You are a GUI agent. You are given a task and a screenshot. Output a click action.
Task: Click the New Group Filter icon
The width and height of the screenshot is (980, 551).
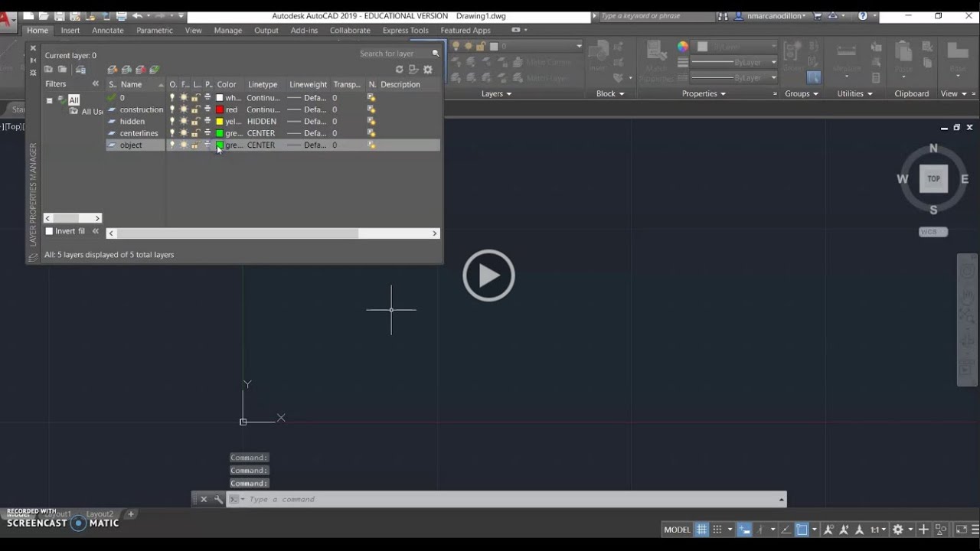pyautogui.click(x=63, y=70)
